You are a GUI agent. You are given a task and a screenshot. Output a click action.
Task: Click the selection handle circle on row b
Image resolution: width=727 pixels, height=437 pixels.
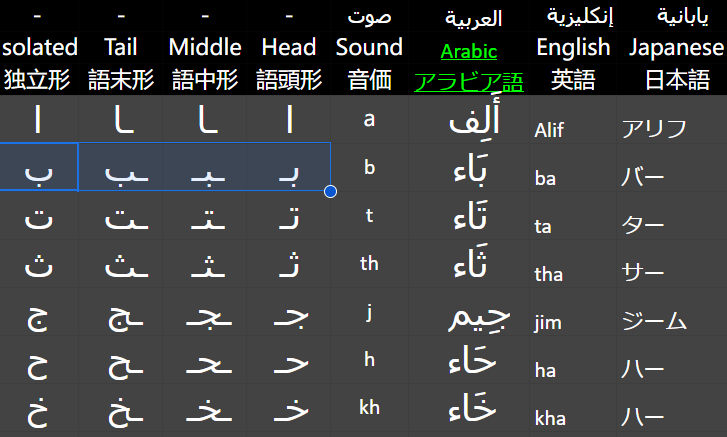point(331,191)
